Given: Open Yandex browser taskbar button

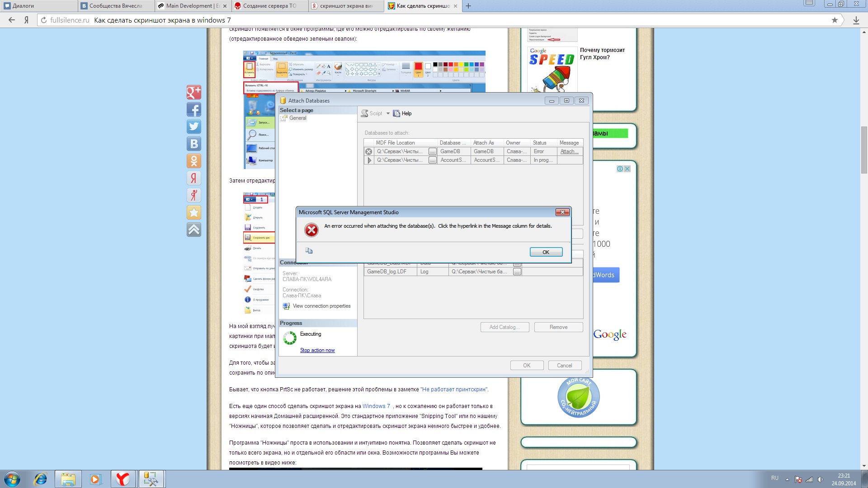Looking at the screenshot, I should [123, 479].
